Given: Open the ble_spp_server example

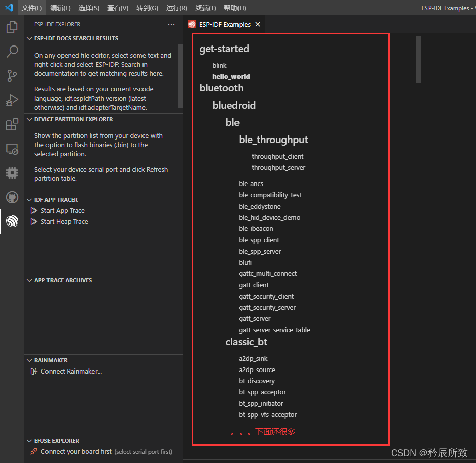Looking at the screenshot, I should [260, 251].
